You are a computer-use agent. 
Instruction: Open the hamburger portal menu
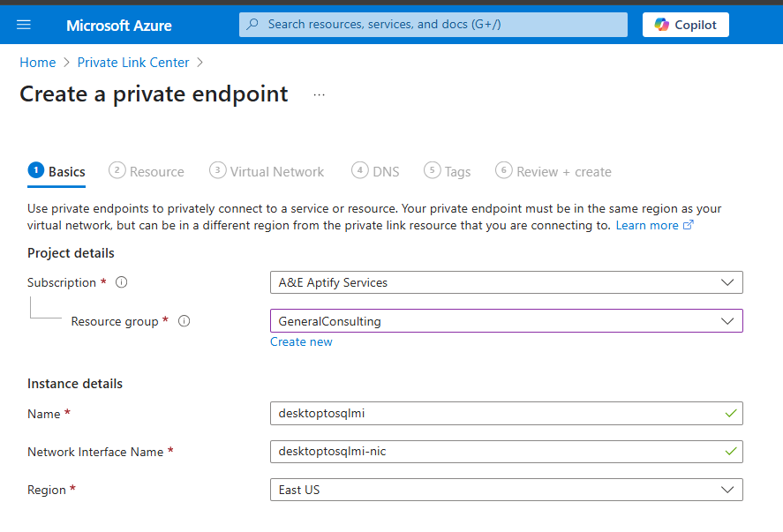click(24, 25)
